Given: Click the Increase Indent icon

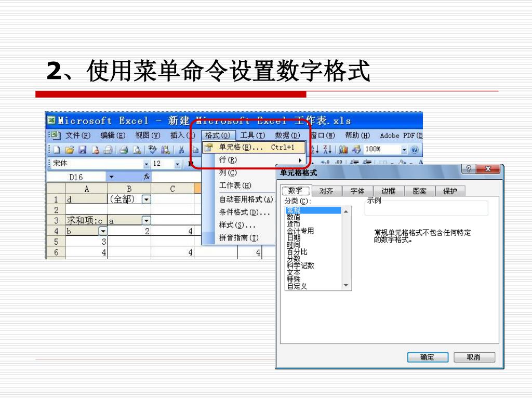Looking at the screenshot, I should click(x=367, y=162).
